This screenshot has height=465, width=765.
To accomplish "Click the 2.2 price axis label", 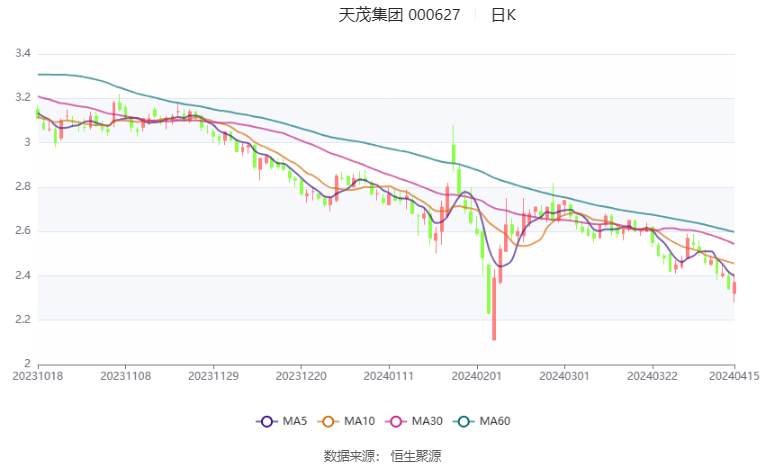I will coord(23,320).
